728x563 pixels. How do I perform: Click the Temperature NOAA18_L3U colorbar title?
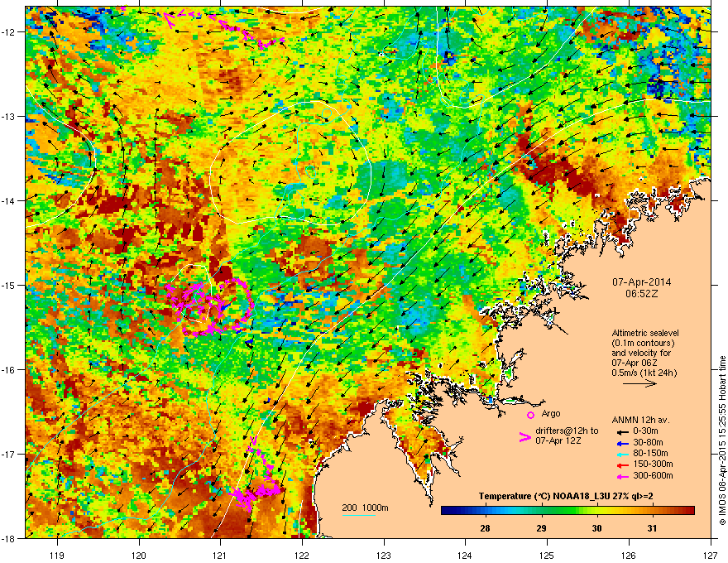pyautogui.click(x=566, y=496)
